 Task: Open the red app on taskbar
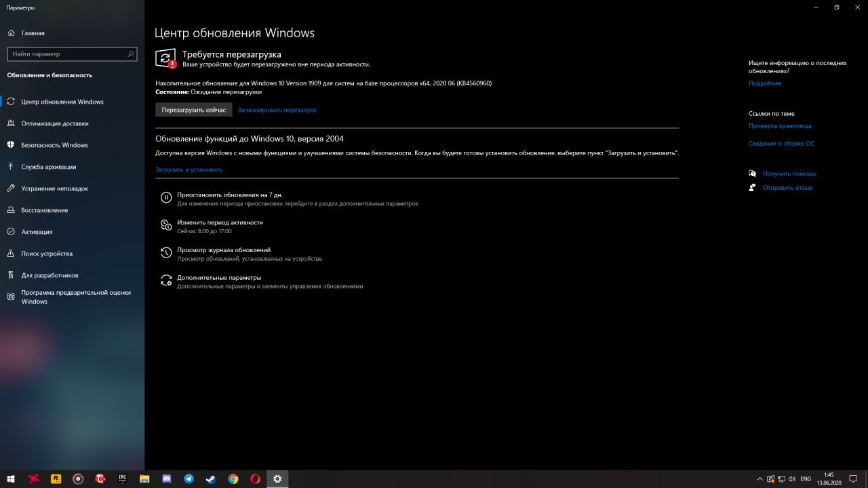tap(34, 479)
